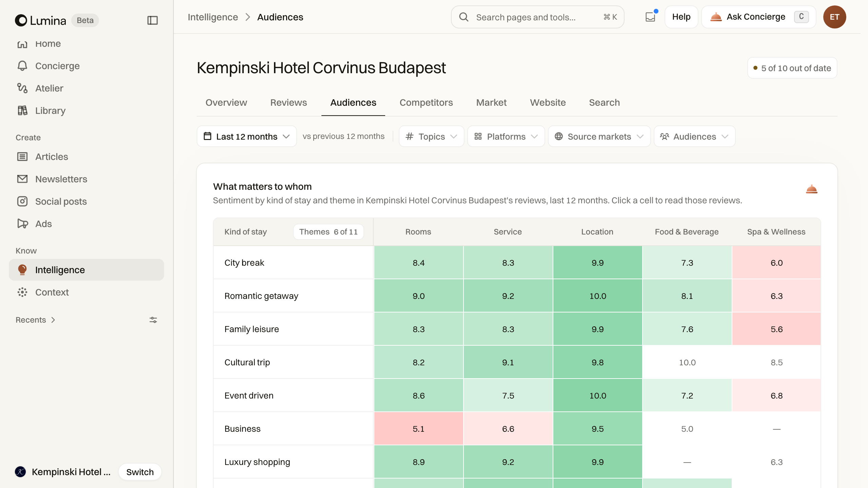The height and width of the screenshot is (488, 868).
Task: Open ET user avatar menu
Action: point(834,17)
